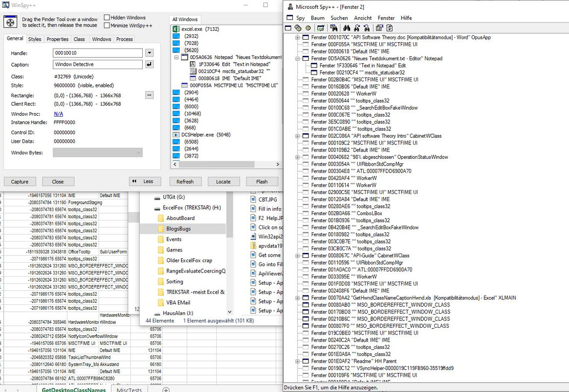Expand Fenster 001E0AF2 Readme HH Parent node

point(297,361)
